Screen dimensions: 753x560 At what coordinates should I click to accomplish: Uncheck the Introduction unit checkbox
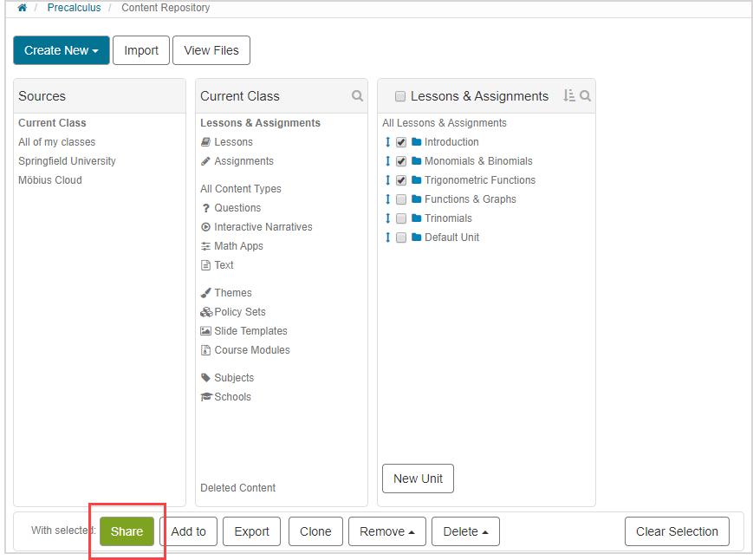[x=401, y=142]
